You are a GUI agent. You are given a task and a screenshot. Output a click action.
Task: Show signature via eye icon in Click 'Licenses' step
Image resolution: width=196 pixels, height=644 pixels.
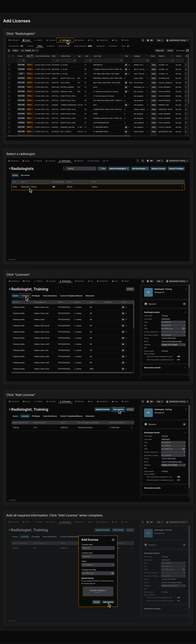pos(184,304)
